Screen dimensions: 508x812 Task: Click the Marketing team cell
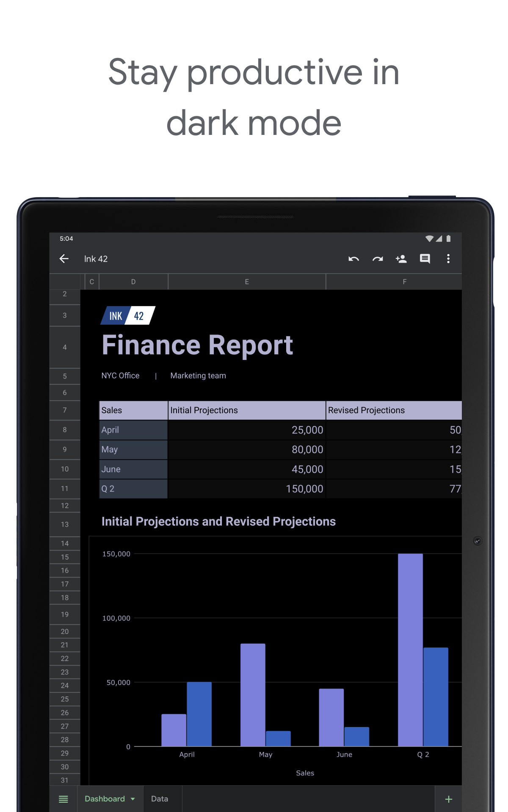coord(198,376)
